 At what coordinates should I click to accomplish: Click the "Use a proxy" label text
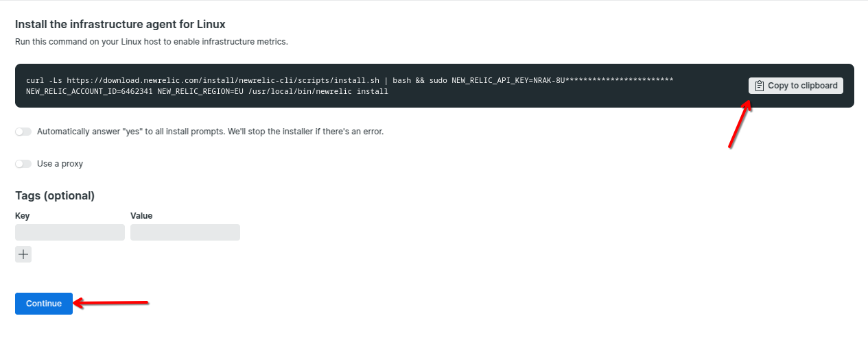(x=60, y=164)
